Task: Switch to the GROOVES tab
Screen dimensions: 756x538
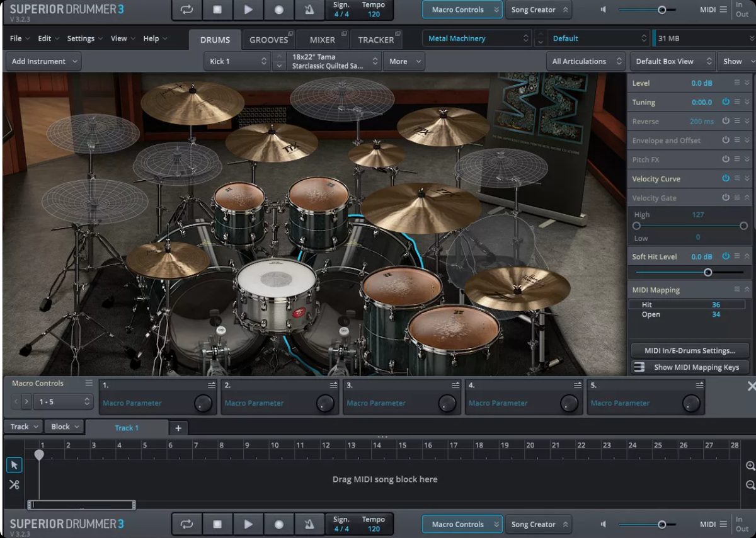Action: click(x=268, y=39)
